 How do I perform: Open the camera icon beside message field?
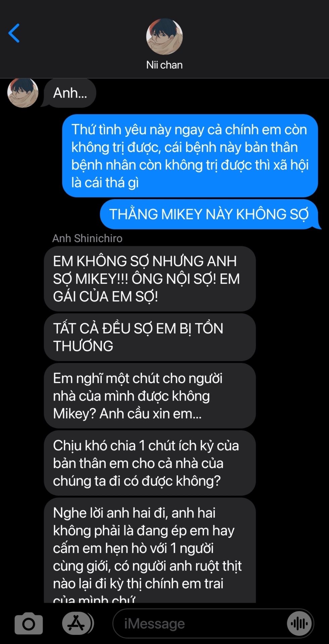pyautogui.click(x=29, y=624)
